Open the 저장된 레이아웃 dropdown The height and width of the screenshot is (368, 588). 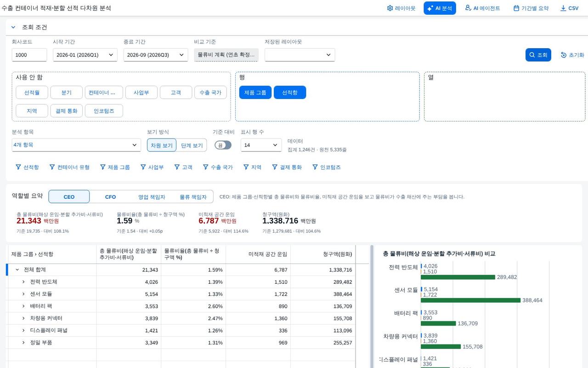[300, 55]
